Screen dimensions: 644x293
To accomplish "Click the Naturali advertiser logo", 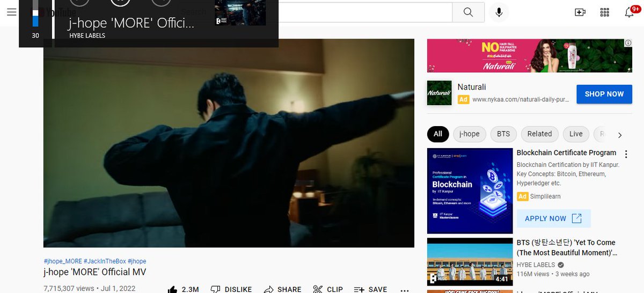I will pos(439,93).
